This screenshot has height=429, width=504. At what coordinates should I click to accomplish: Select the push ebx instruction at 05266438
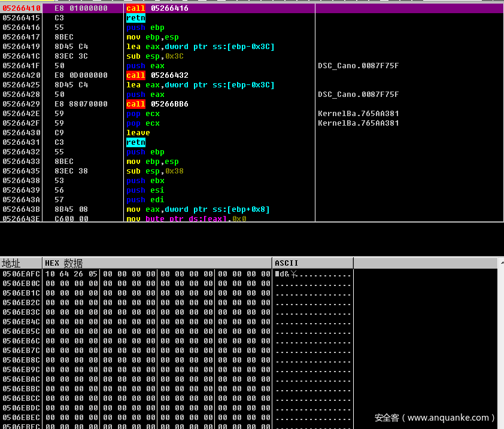coord(145,181)
